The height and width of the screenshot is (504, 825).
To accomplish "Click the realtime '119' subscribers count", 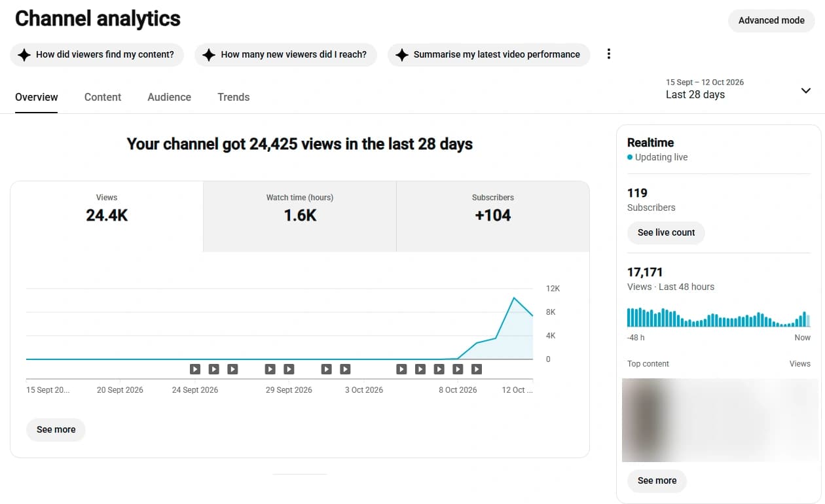I will pos(637,193).
